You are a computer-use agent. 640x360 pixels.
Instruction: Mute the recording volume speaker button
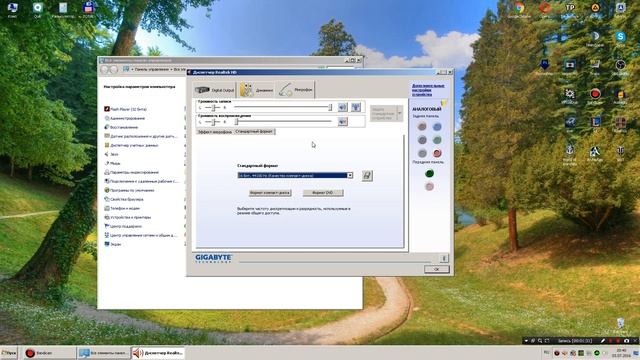pos(342,107)
